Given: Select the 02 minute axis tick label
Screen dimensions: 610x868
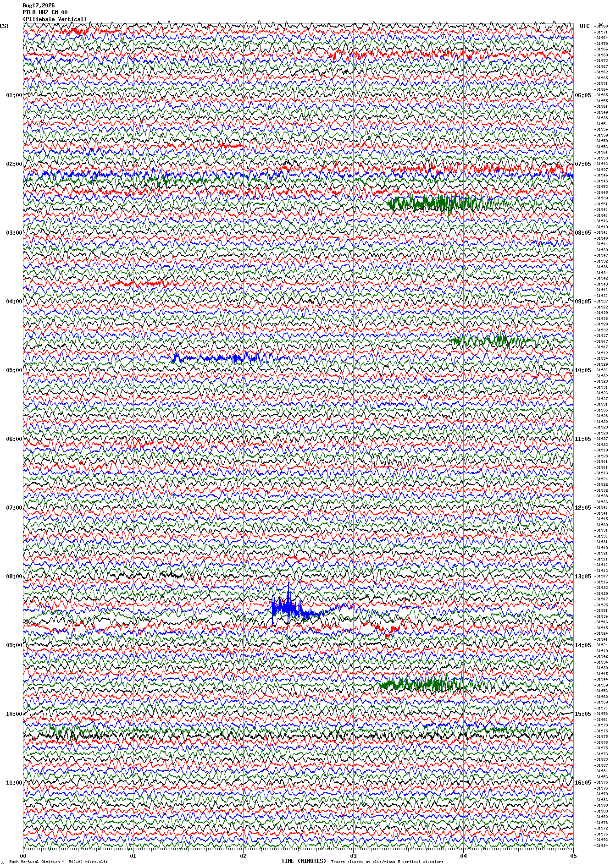Looking at the screenshot, I should (243, 856).
